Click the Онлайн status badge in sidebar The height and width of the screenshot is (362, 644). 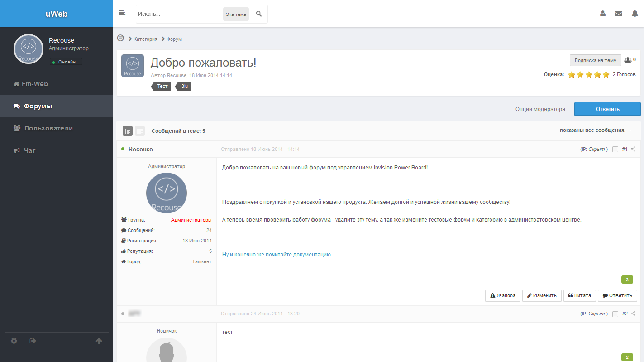click(66, 62)
